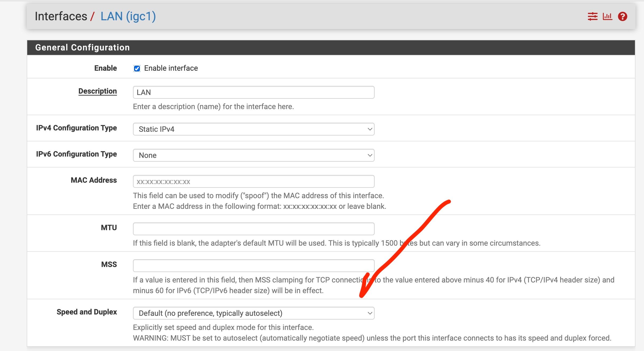
Task: Click the MSS input field
Action: pos(253,266)
